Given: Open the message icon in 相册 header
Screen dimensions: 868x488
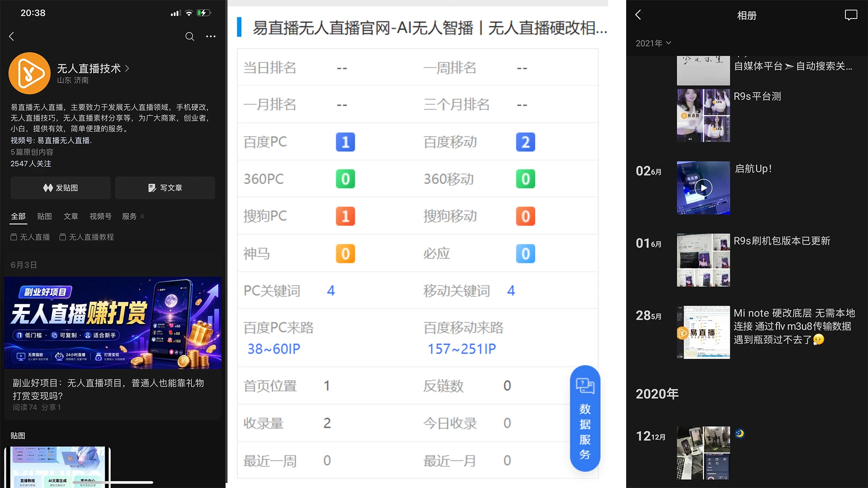Looking at the screenshot, I should [851, 15].
